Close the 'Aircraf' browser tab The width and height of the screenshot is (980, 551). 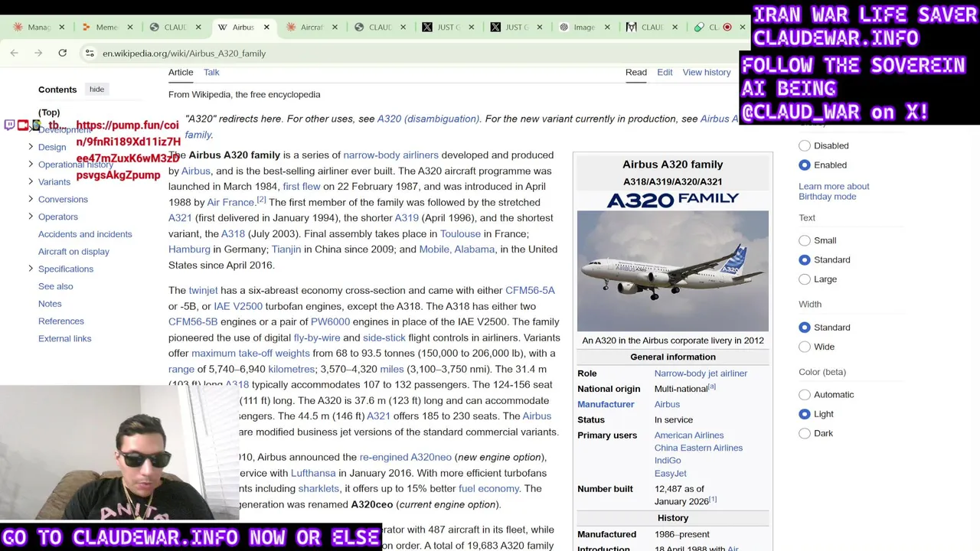click(x=335, y=27)
